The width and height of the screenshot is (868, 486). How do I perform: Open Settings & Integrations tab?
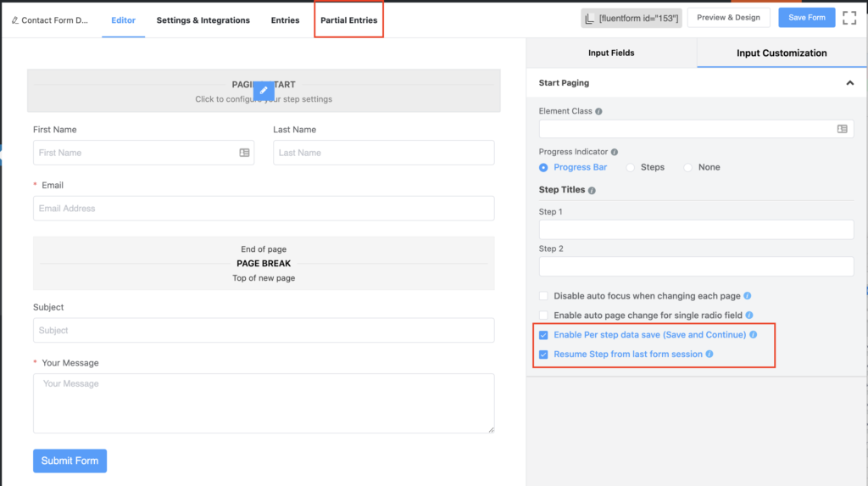coord(203,20)
